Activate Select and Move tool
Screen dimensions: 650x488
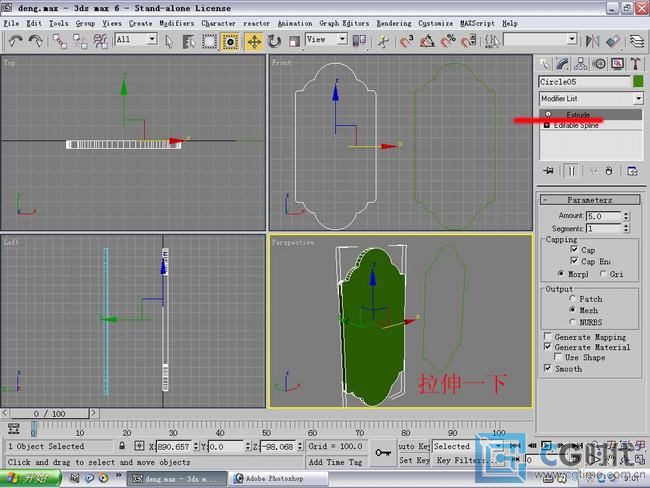pyautogui.click(x=254, y=41)
